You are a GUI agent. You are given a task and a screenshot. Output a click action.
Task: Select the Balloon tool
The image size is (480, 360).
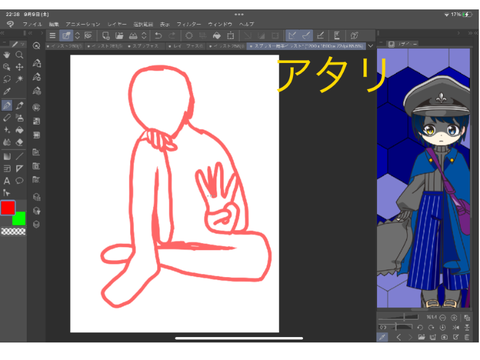pos(20,181)
